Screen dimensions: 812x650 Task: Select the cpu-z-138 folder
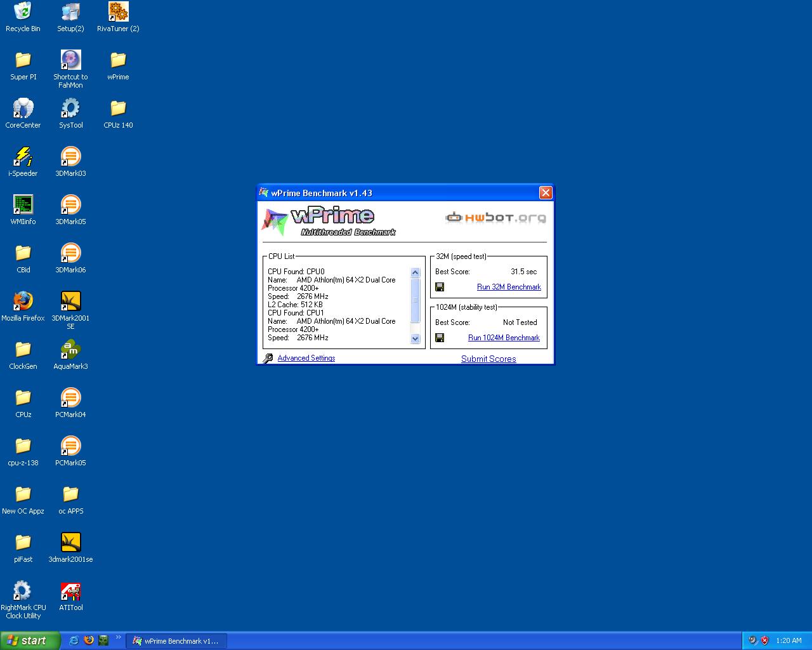pyautogui.click(x=23, y=446)
